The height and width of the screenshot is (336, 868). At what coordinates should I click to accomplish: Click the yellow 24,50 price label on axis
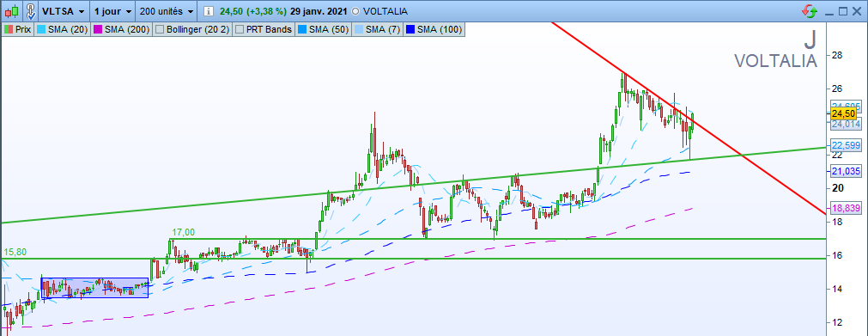coord(844,113)
